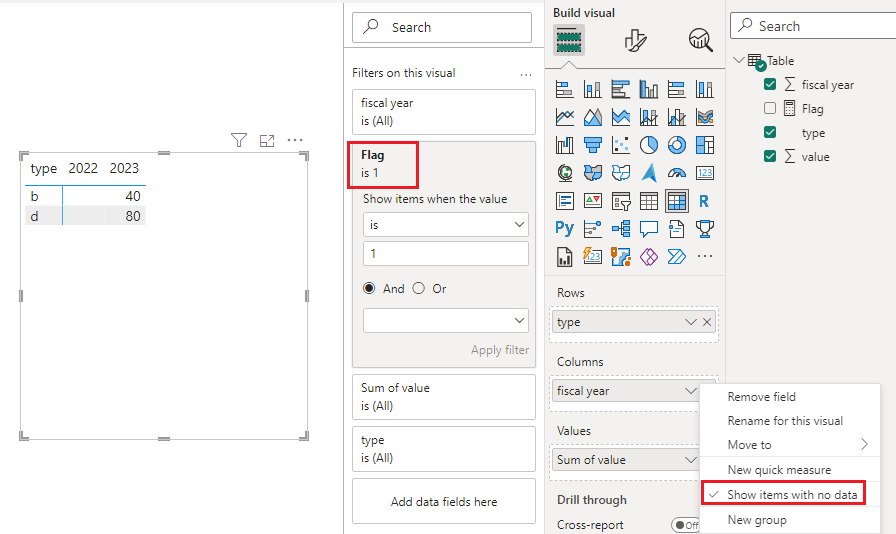The image size is (896, 534).
Task: Select the Power Apps visual
Action: (x=649, y=257)
